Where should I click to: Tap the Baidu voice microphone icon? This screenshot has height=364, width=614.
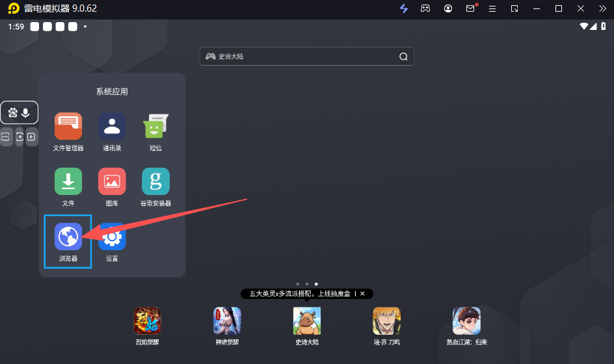[x=25, y=112]
